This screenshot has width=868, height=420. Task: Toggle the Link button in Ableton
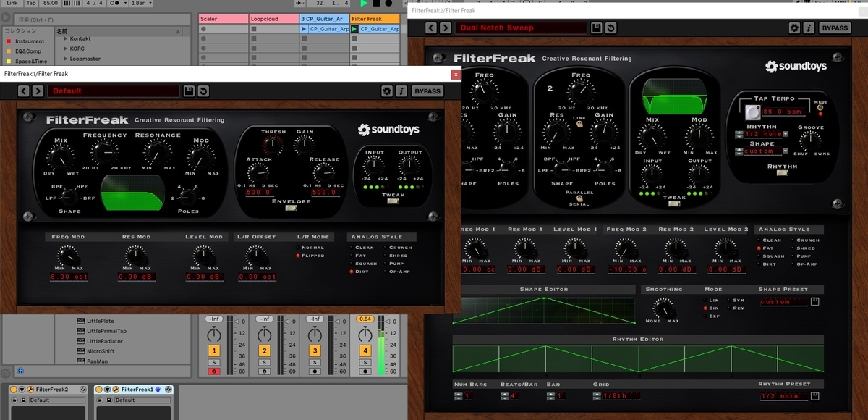click(12, 3)
